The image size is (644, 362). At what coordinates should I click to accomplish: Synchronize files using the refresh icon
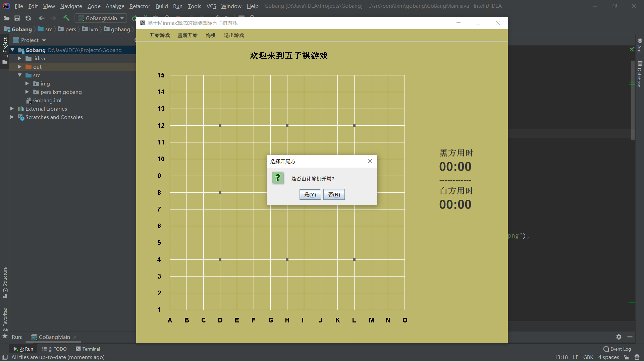pyautogui.click(x=28, y=18)
